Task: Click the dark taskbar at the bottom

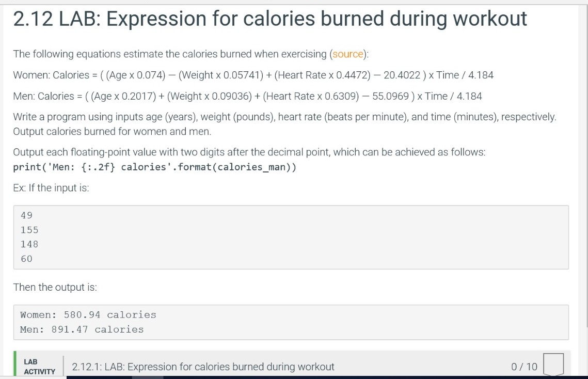Action: tap(310, 377)
